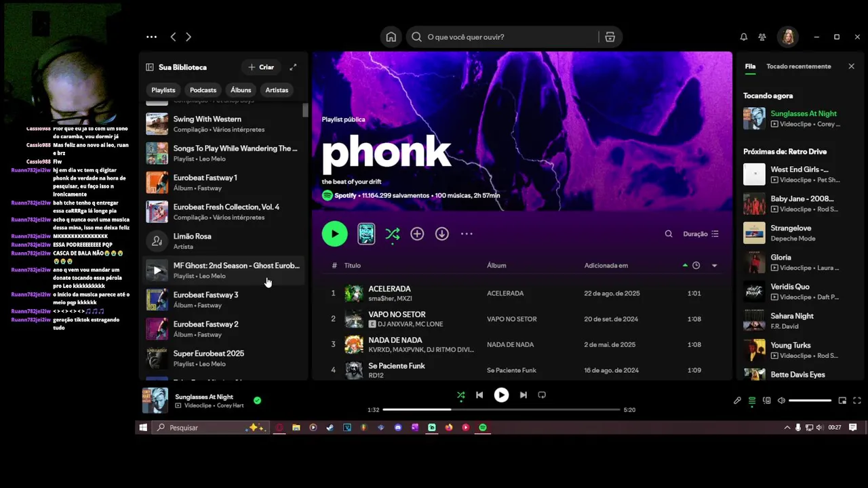Open the Browse icon in search bar
The height and width of the screenshot is (488, 868).
coord(610,37)
